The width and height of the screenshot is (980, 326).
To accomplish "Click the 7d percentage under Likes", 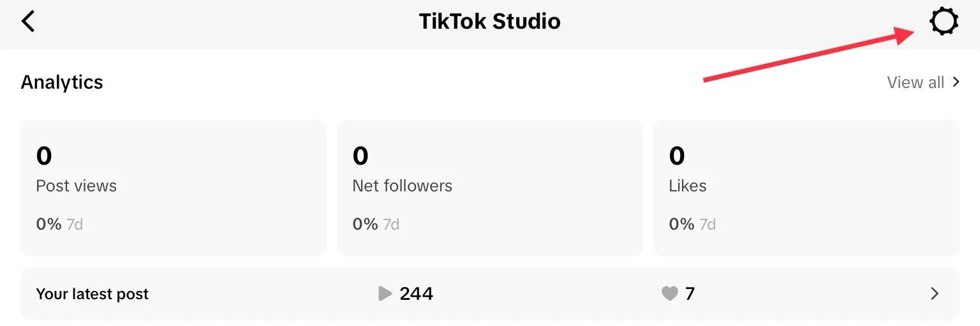I will tap(692, 224).
